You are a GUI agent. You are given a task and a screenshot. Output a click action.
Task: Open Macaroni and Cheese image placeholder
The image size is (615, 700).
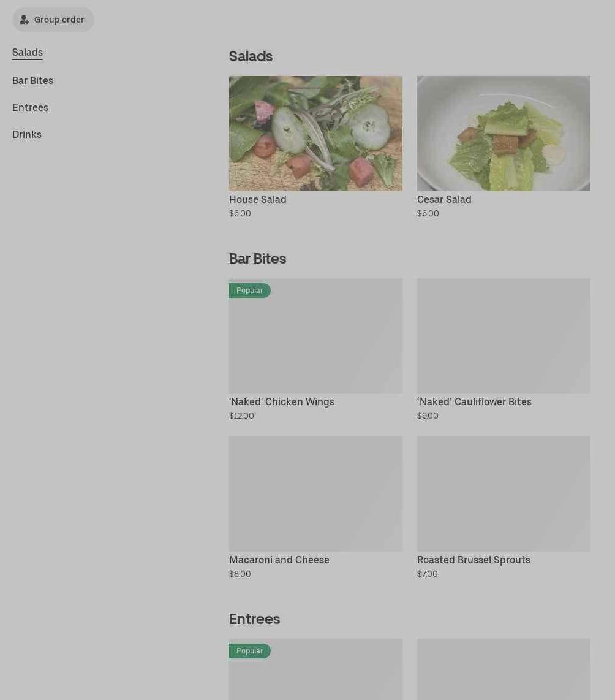pos(315,494)
